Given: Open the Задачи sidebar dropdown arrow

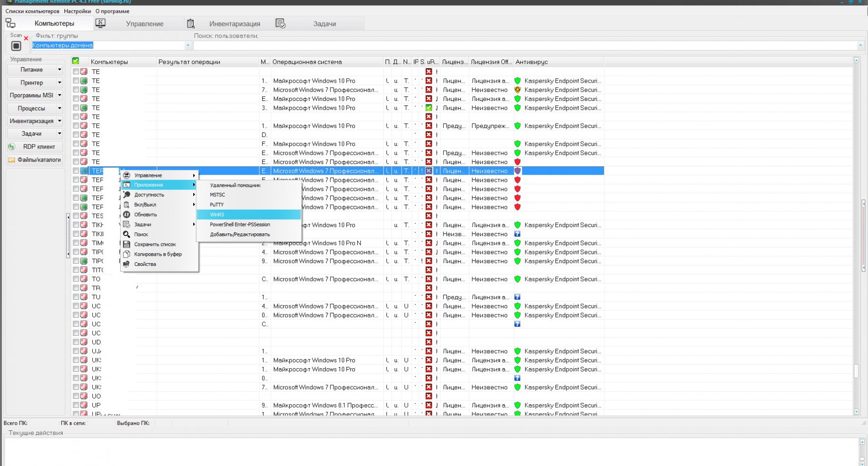Looking at the screenshot, I should point(59,134).
